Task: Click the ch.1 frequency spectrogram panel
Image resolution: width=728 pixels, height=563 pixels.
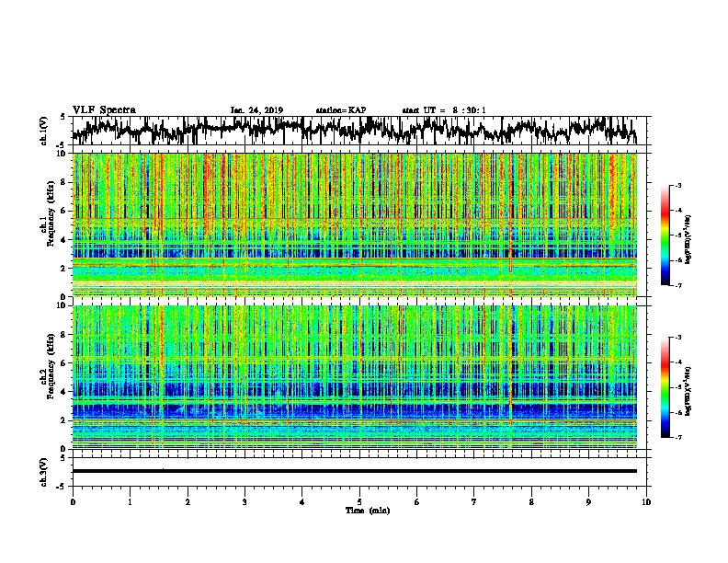Action: pyautogui.click(x=355, y=224)
